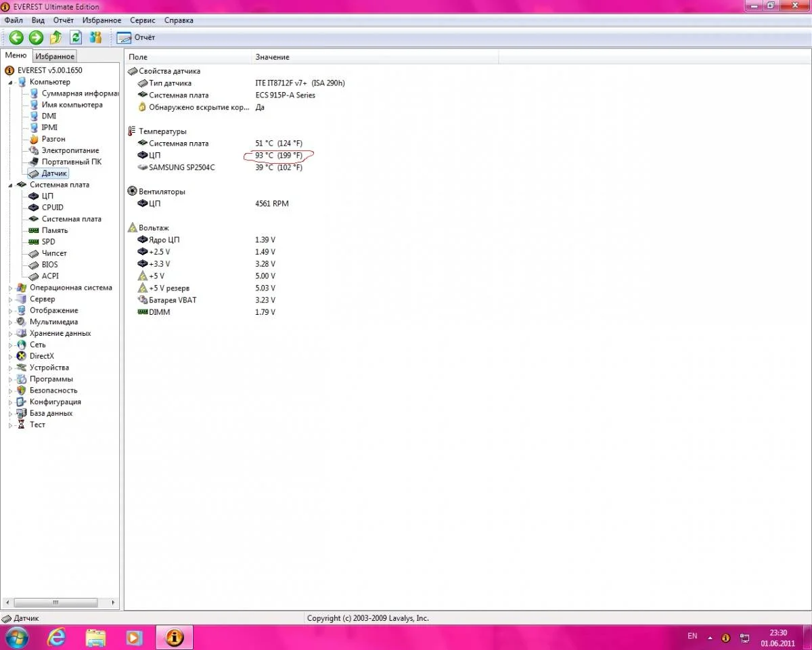Click the Refresh toolbar icon

click(76, 37)
